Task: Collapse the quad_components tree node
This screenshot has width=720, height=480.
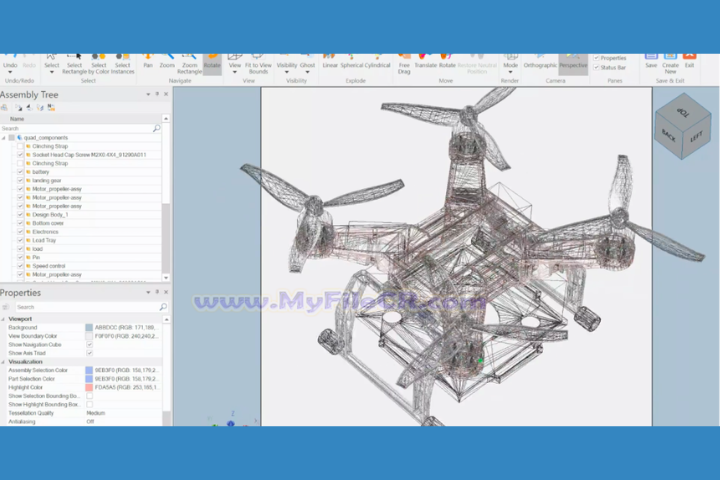Action: coord(4,138)
